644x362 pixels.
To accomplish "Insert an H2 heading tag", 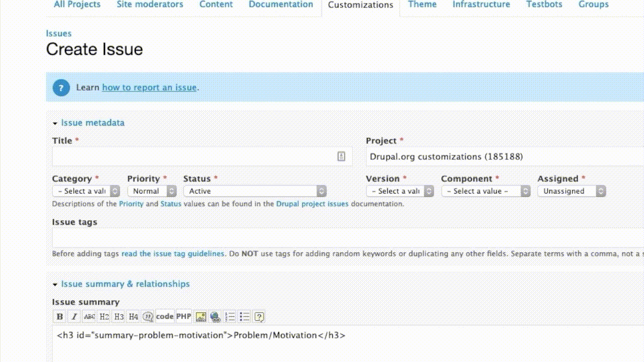I will (104, 317).
